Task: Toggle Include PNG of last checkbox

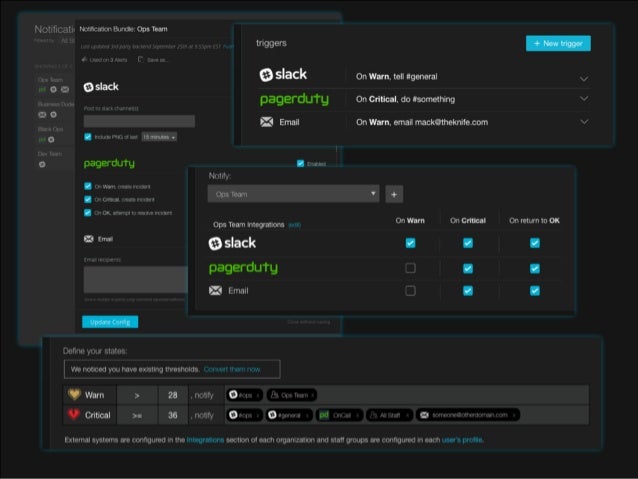Action: pos(88,137)
